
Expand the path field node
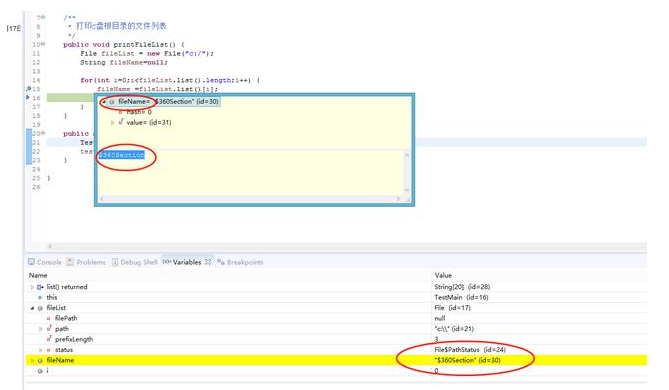(41, 329)
